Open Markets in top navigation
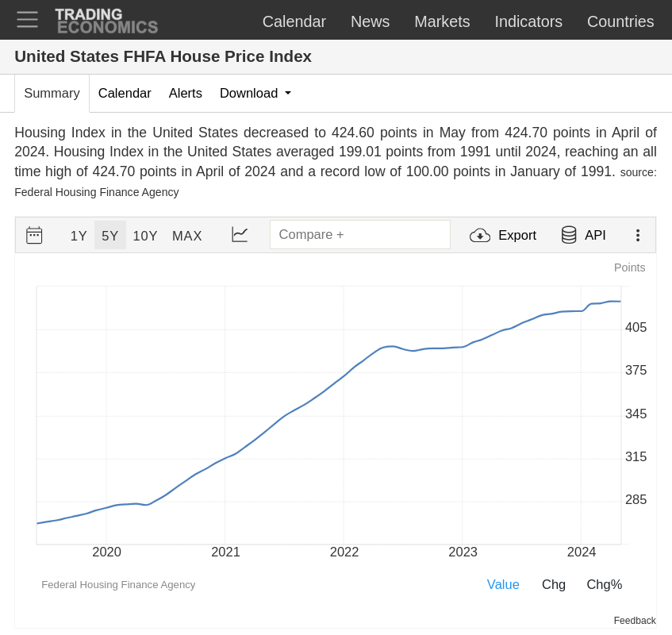The image size is (672, 635). pyautogui.click(x=442, y=21)
